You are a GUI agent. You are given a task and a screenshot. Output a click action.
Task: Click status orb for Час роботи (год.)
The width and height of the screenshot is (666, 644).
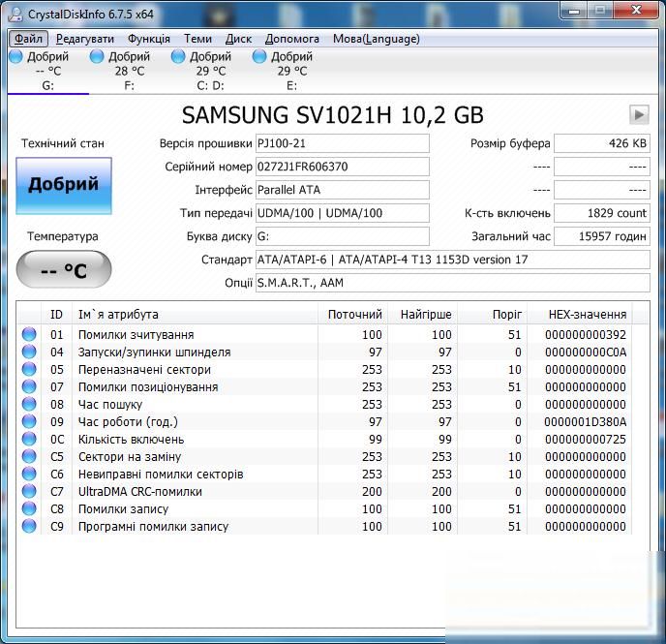click(x=29, y=421)
